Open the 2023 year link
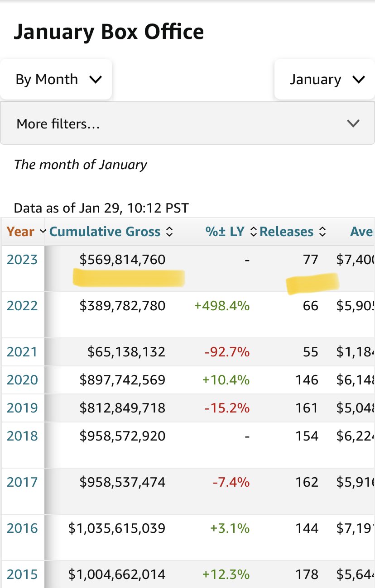The image size is (375, 588). point(22,260)
